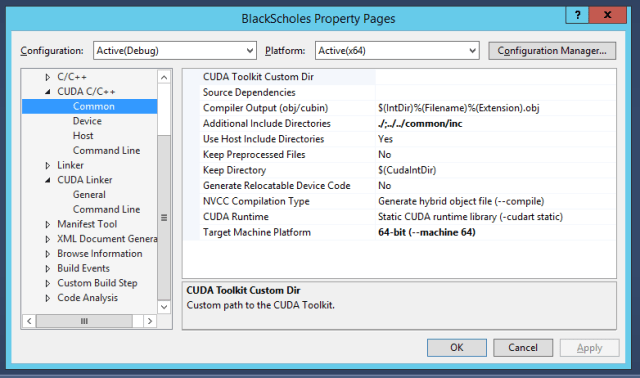Select the XML Document Generator tree item
The height and width of the screenshot is (378, 640).
click(x=107, y=238)
